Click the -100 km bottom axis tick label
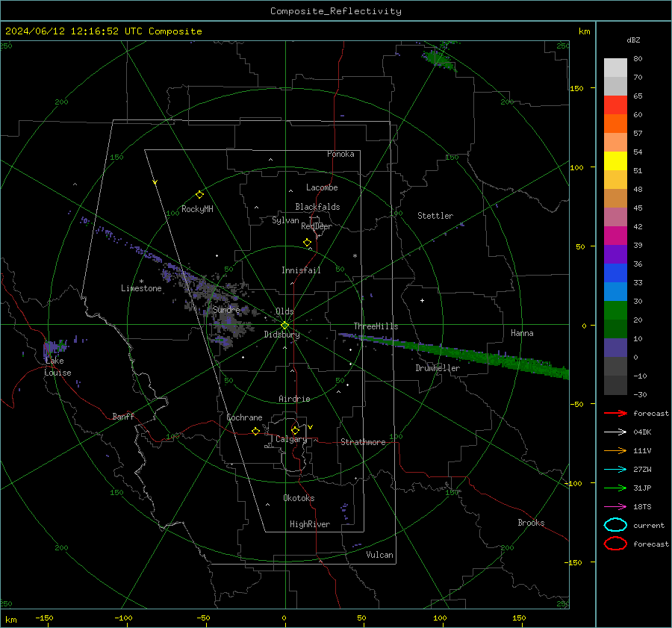The height and width of the screenshot is (628, 672). (123, 618)
